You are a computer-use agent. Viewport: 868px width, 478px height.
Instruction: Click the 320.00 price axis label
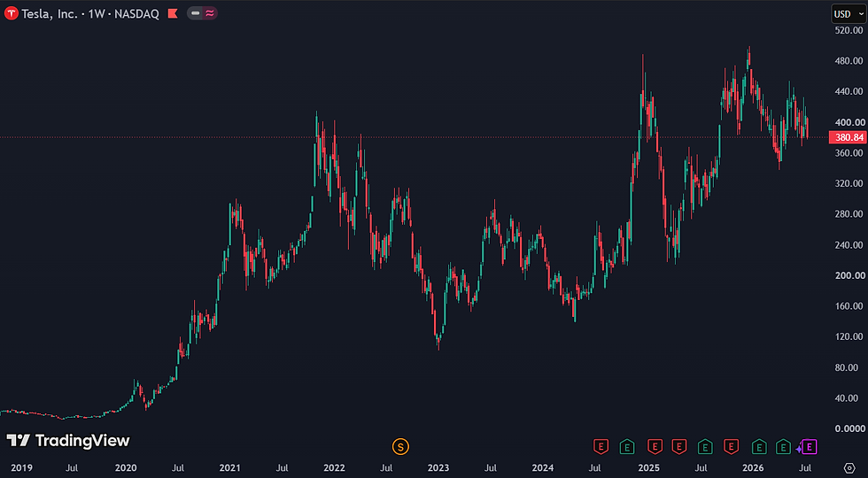[849, 183]
